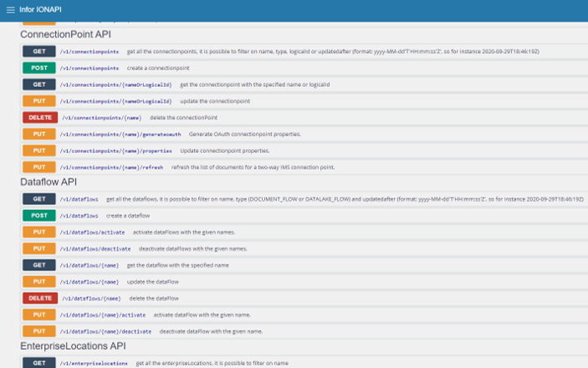This screenshot has height=368, width=588.
Task: Open /v1/dataflows/{name}/deactivate path
Action: pyautogui.click(x=105, y=331)
